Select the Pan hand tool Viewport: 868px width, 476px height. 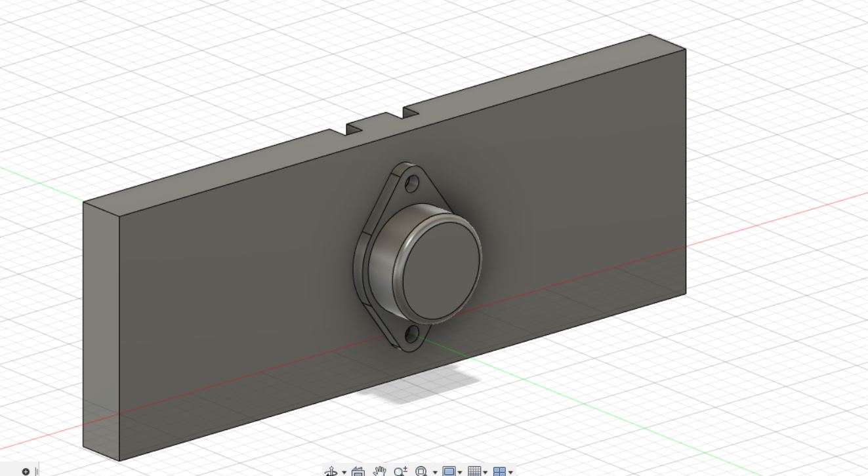(379, 471)
